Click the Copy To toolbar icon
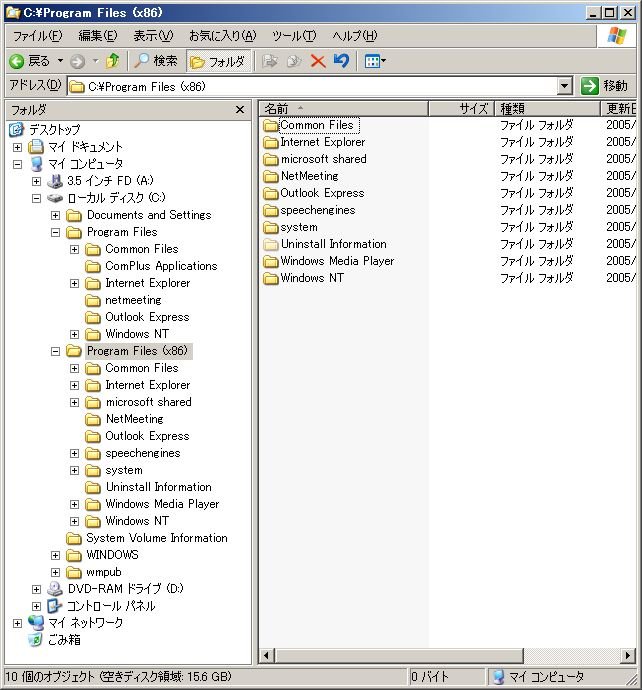The image size is (642, 690). point(293,61)
